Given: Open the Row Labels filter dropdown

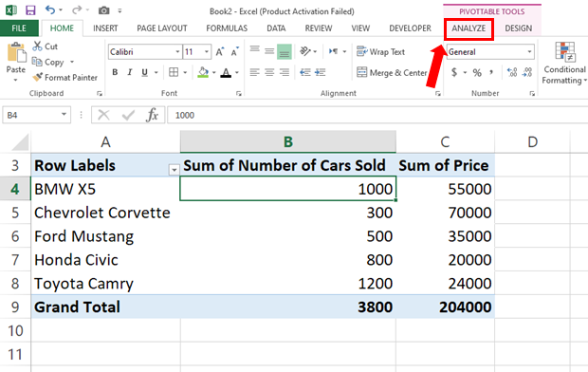Looking at the screenshot, I should 174,170.
